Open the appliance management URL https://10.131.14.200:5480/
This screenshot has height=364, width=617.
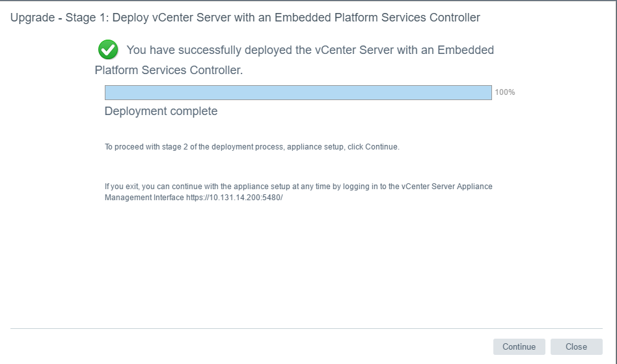[234, 198]
